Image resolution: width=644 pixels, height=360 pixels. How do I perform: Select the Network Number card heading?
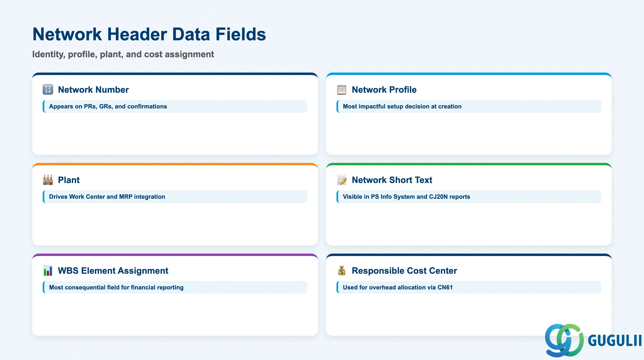point(93,90)
